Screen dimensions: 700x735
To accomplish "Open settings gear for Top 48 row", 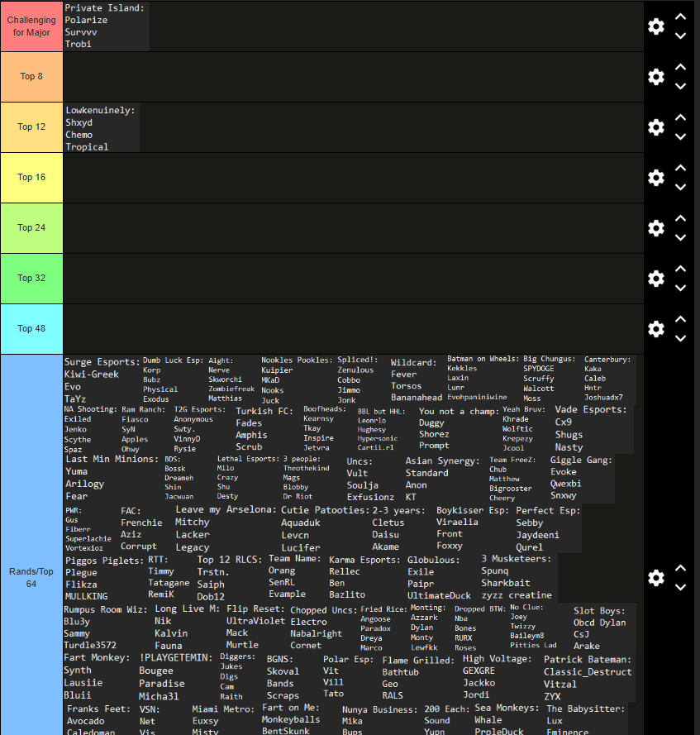I will tap(656, 328).
